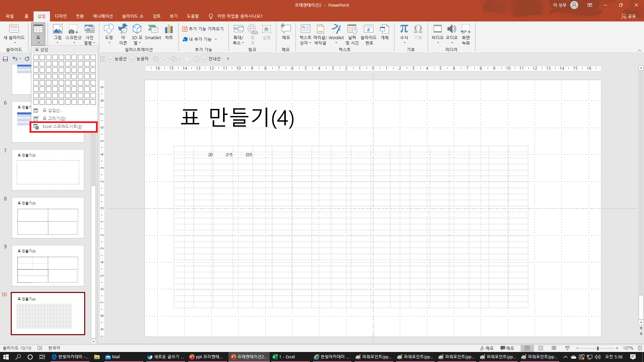The width and height of the screenshot is (644, 362).
Task: Open the 새 슬라이드 dropdown arrow
Action: click(14, 43)
